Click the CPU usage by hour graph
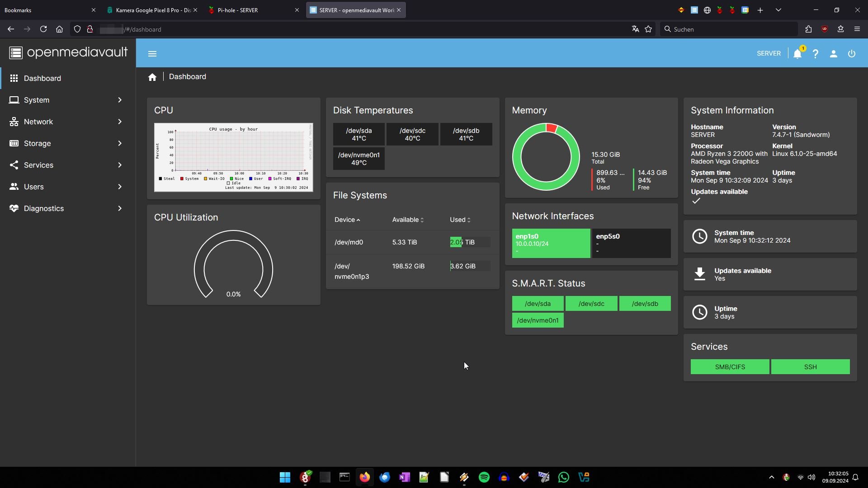The height and width of the screenshot is (488, 868). point(233,157)
